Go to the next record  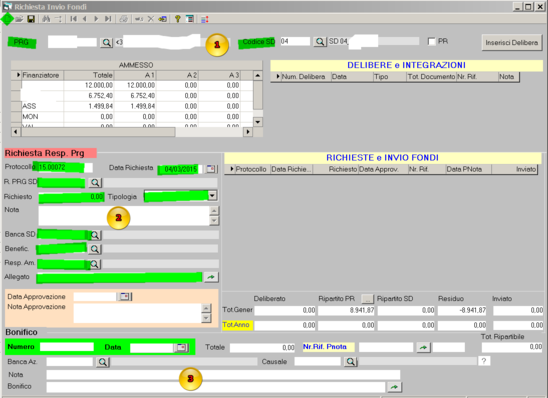point(96,19)
